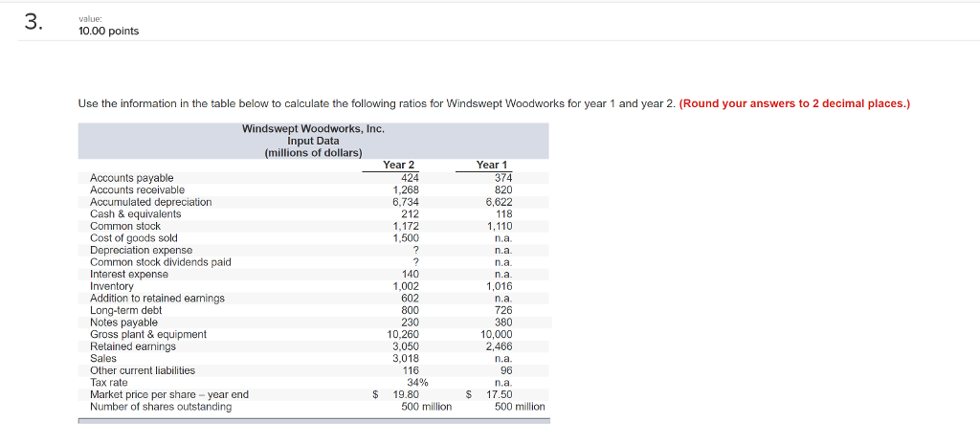Select 'Number of shares outstanding' row label
The height and width of the screenshot is (445, 980).
click(161, 407)
